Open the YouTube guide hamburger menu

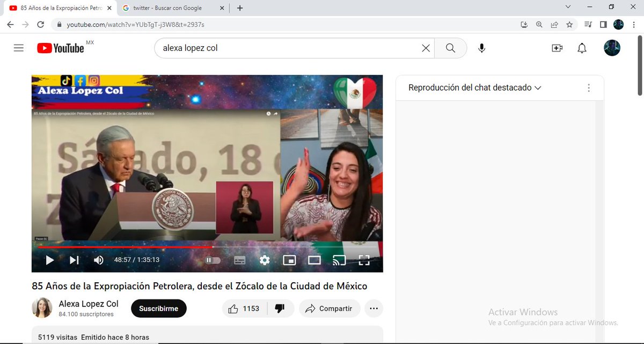[19, 48]
